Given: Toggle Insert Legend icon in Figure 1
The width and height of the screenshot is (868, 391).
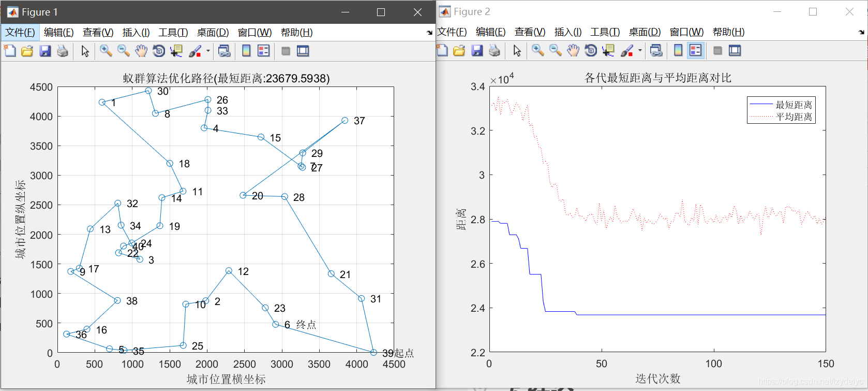Looking at the screenshot, I should 264,51.
